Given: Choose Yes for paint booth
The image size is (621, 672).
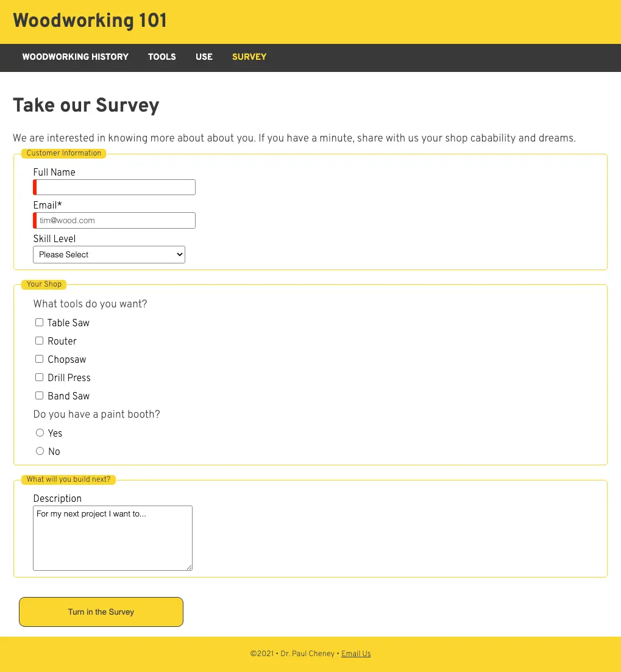Looking at the screenshot, I should [40, 433].
